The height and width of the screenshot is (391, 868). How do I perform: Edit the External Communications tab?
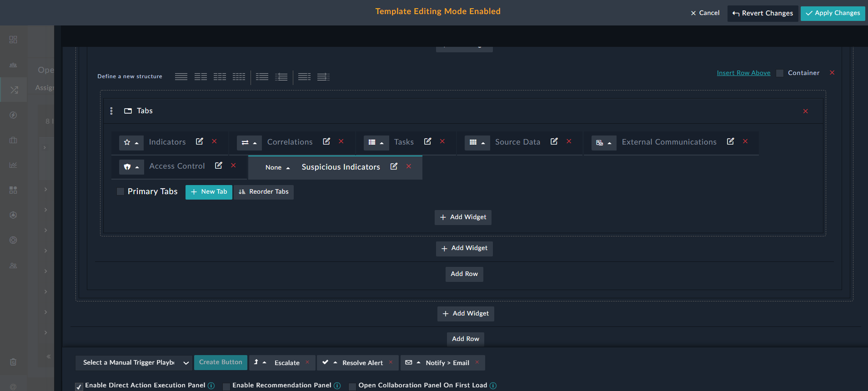point(730,141)
